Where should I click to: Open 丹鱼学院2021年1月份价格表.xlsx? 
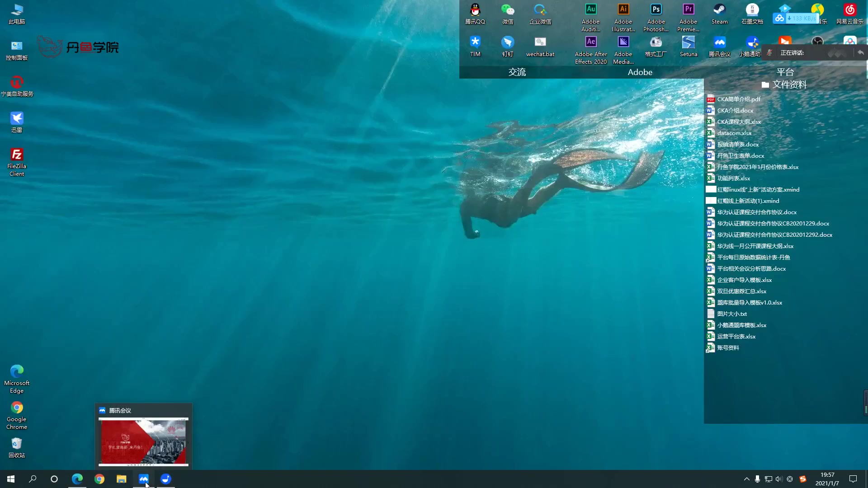pyautogui.click(x=752, y=167)
